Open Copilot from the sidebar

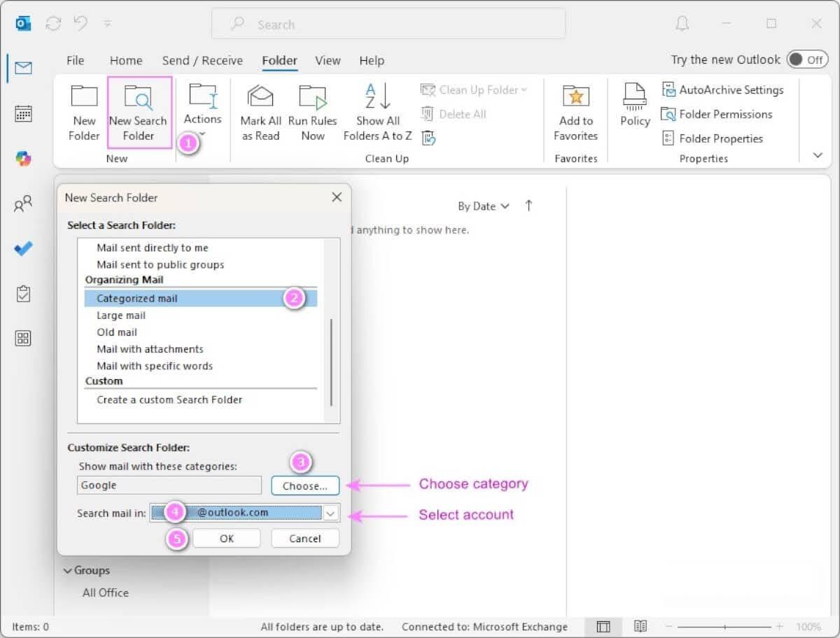pos(23,159)
